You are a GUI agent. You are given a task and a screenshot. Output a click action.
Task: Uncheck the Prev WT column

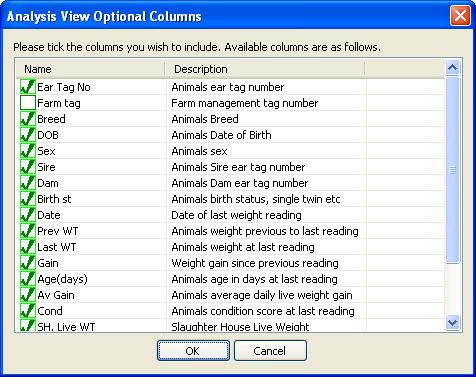[28, 231]
